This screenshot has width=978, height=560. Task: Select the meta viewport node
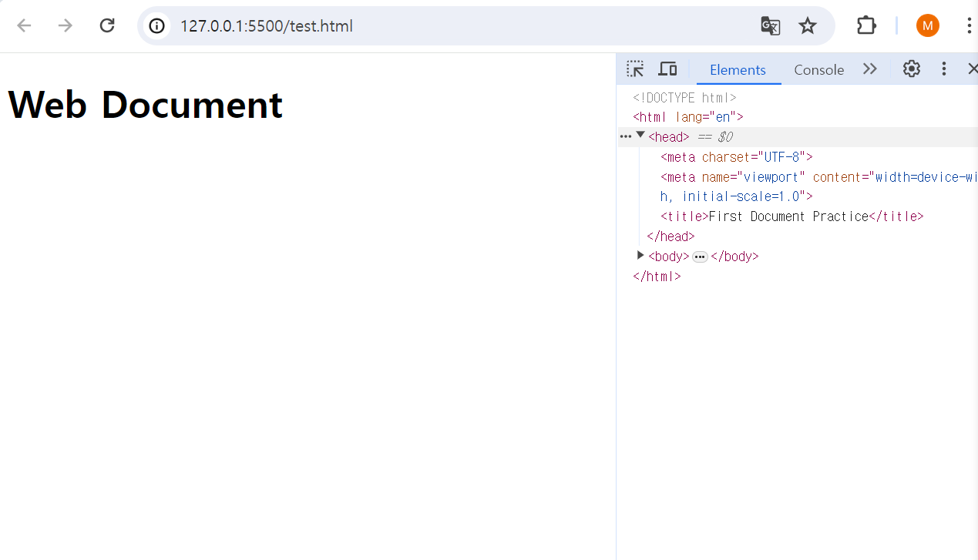(x=818, y=186)
